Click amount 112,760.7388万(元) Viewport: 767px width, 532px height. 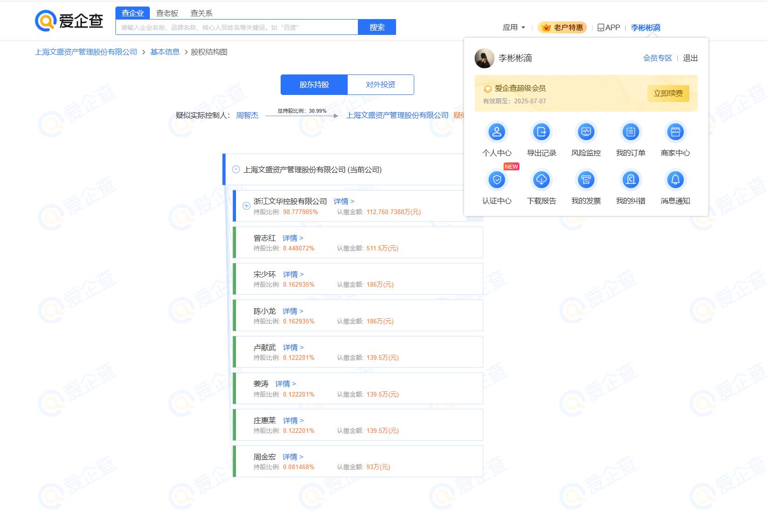click(x=393, y=212)
